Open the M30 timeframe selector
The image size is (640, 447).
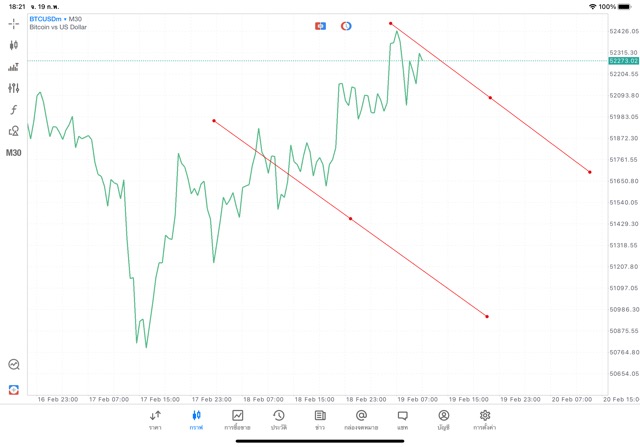point(14,153)
